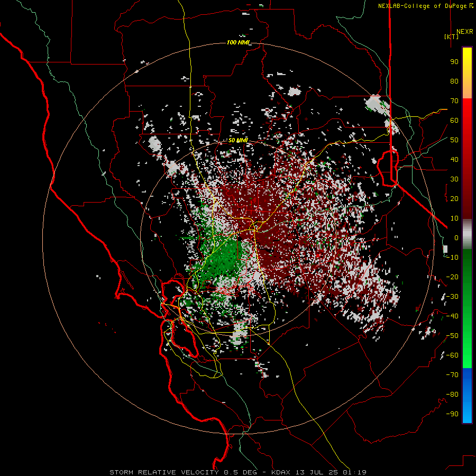The image size is (476, 476).
Task: Click the [KT] units label
Action: [451, 36]
